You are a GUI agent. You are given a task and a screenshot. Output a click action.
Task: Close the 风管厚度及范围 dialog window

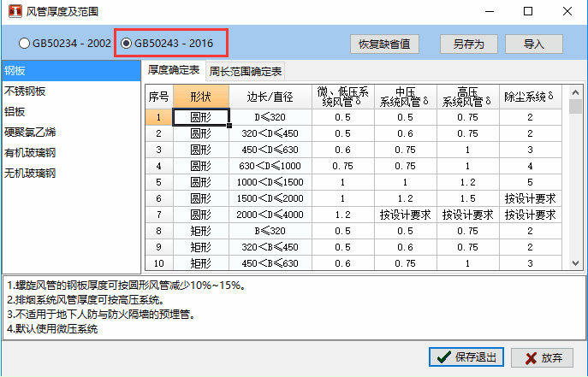567,12
